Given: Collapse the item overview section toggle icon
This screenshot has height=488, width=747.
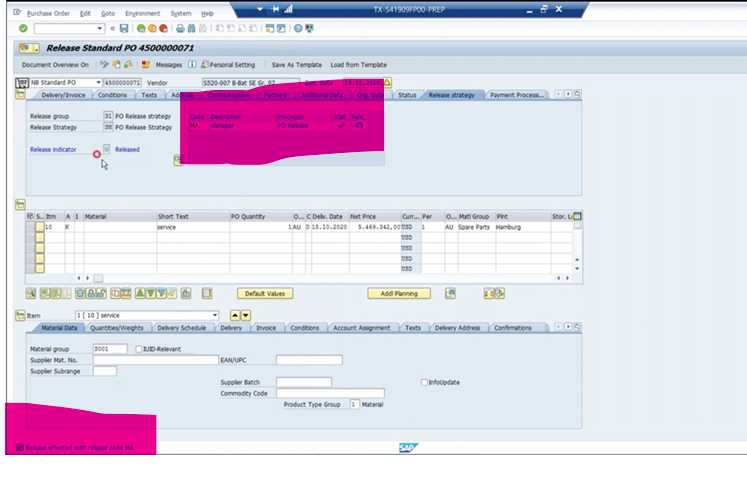Looking at the screenshot, I should tap(20, 205).
